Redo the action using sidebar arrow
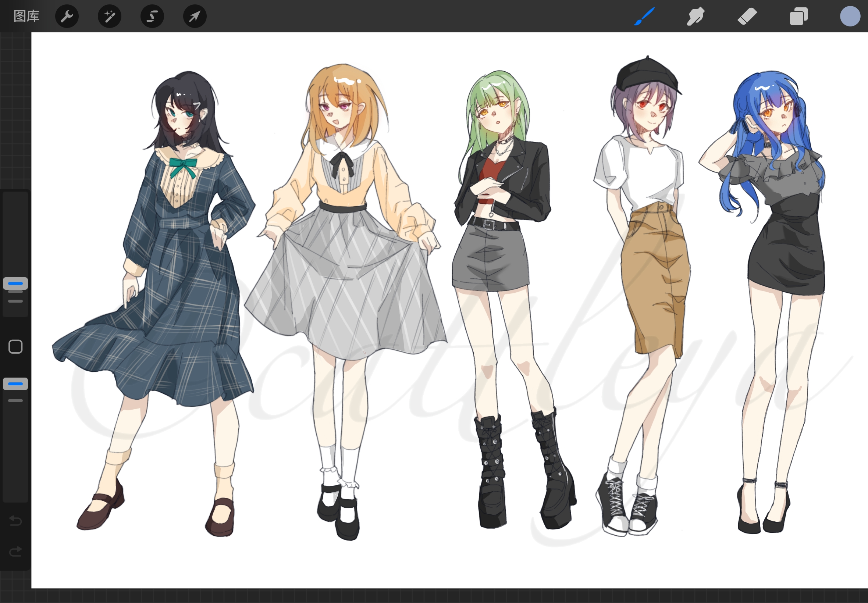Viewport: 868px width, 603px height. [15, 552]
